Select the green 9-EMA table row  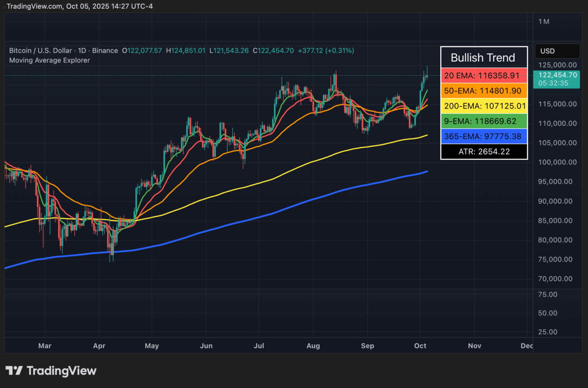[483, 121]
